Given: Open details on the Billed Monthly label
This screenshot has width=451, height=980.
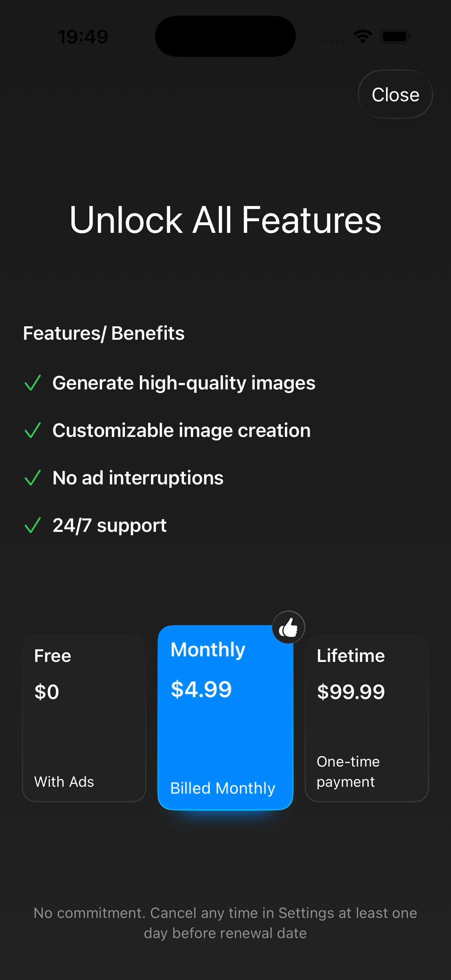Looking at the screenshot, I should (x=223, y=788).
